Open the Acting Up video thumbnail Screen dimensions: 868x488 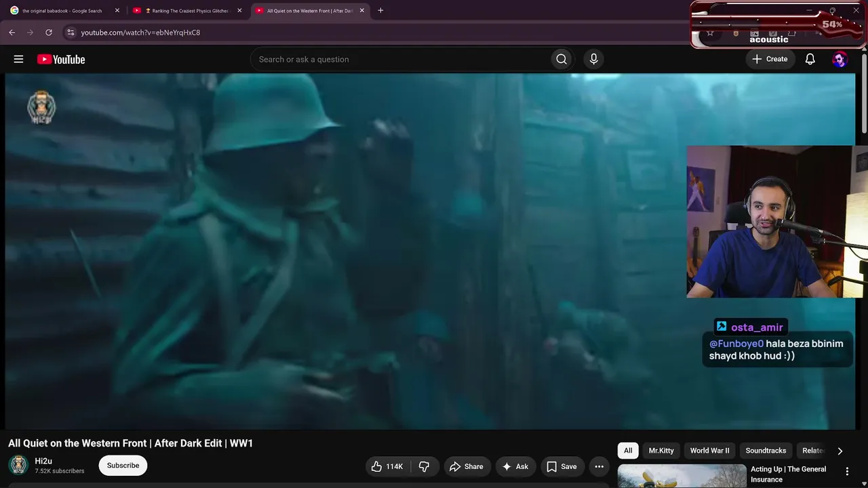click(682, 476)
